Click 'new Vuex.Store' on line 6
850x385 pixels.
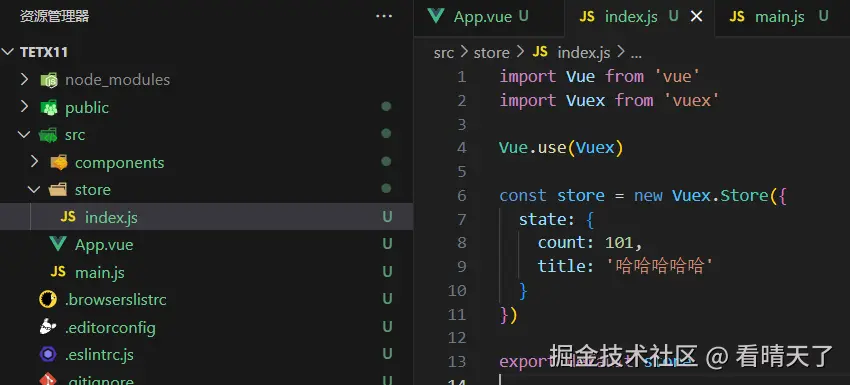pyautogui.click(x=701, y=195)
